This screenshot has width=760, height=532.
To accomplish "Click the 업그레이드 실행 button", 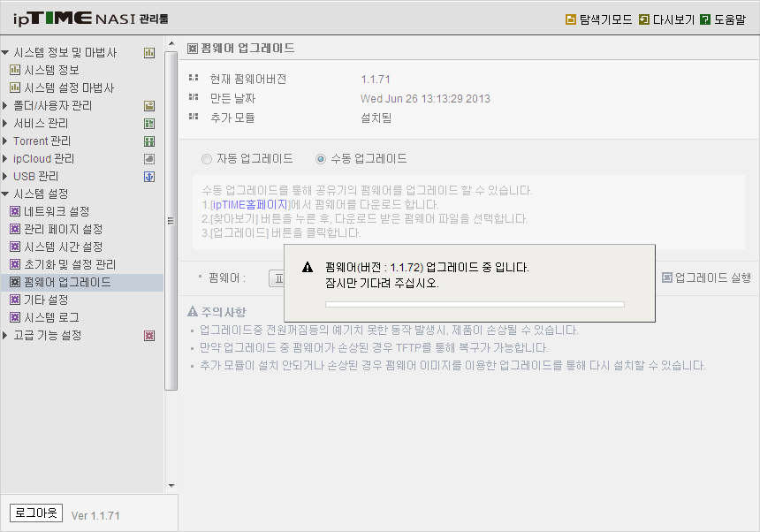I will [x=707, y=277].
